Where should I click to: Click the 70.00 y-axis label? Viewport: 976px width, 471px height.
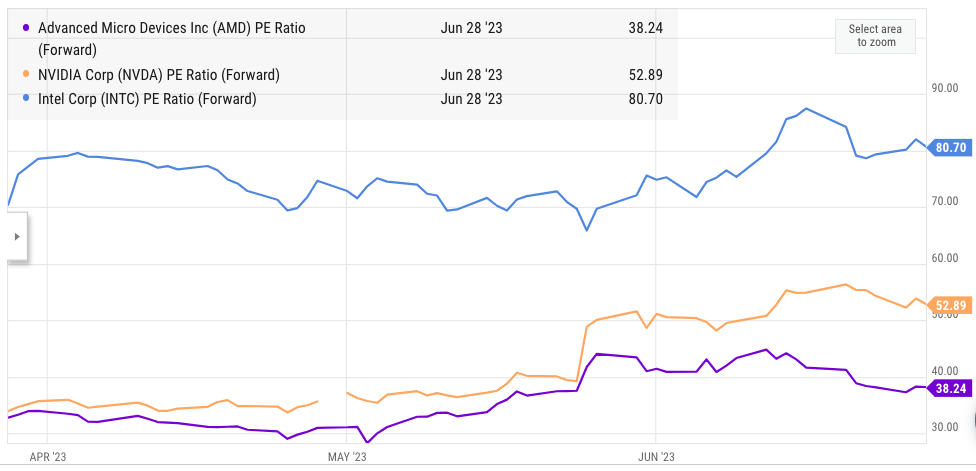click(x=944, y=201)
